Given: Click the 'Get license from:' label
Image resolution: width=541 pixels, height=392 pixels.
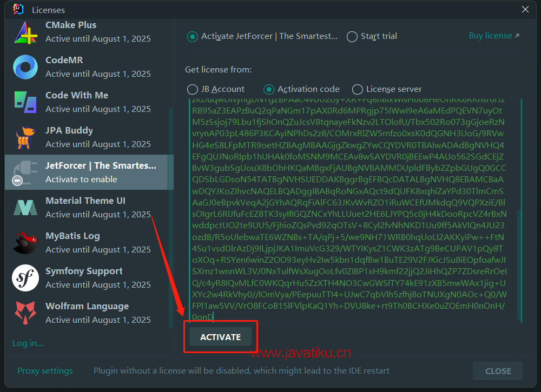Looking at the screenshot, I should (x=219, y=70).
